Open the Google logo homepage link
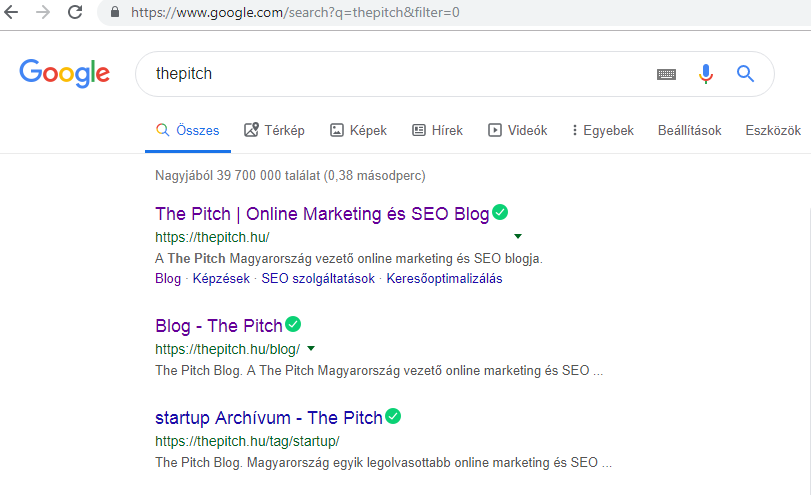 click(65, 73)
